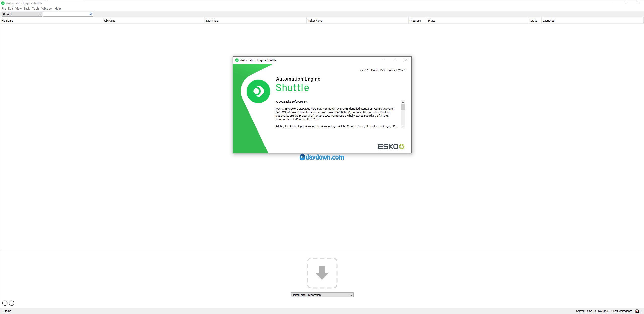Viewport: 644px width, 314px height.
Task: Open the Tools menu
Action: point(35,9)
